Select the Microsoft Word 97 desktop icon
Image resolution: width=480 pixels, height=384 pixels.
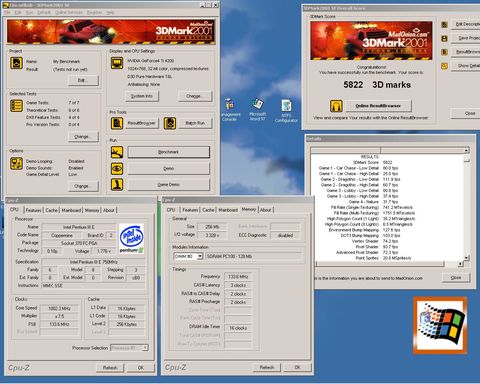pyautogui.click(x=258, y=109)
